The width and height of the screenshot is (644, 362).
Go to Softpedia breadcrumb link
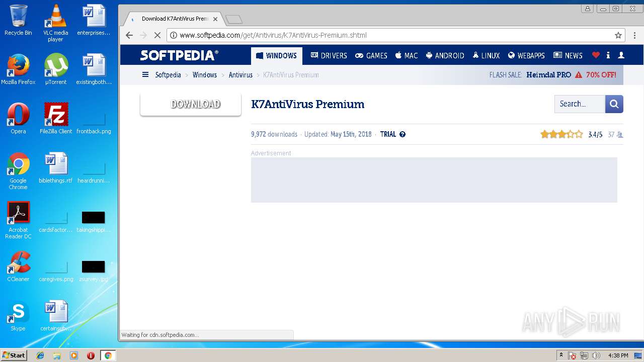pyautogui.click(x=168, y=75)
